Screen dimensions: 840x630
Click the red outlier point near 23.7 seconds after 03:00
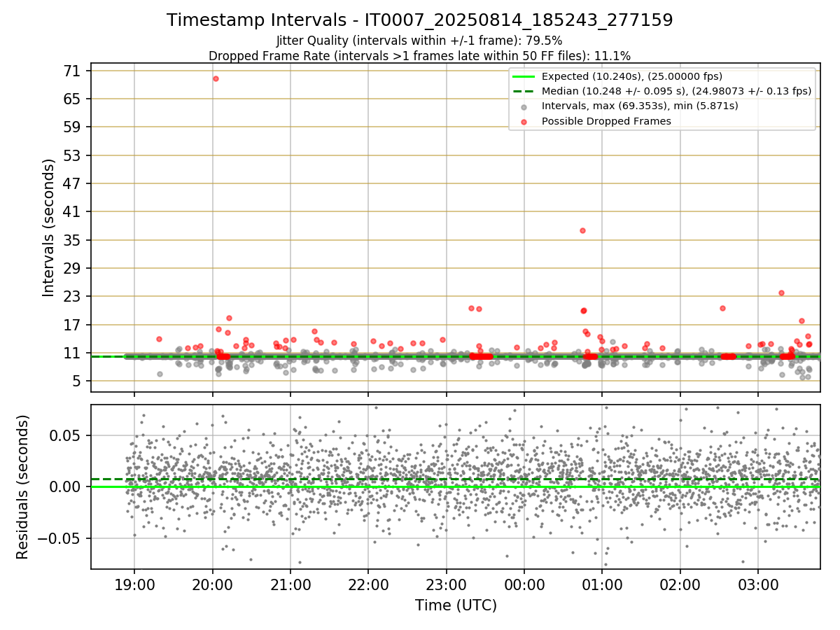tap(781, 293)
